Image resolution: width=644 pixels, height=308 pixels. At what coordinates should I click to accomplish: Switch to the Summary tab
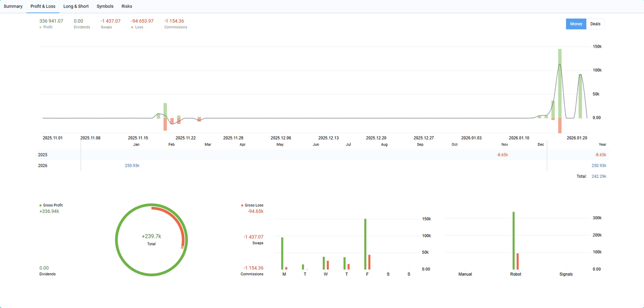tap(13, 6)
